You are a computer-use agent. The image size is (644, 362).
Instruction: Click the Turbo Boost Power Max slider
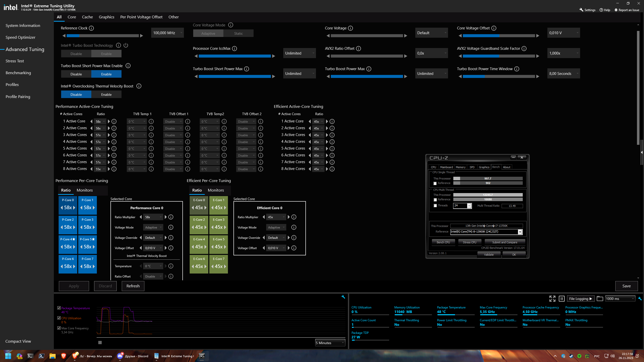click(x=367, y=76)
